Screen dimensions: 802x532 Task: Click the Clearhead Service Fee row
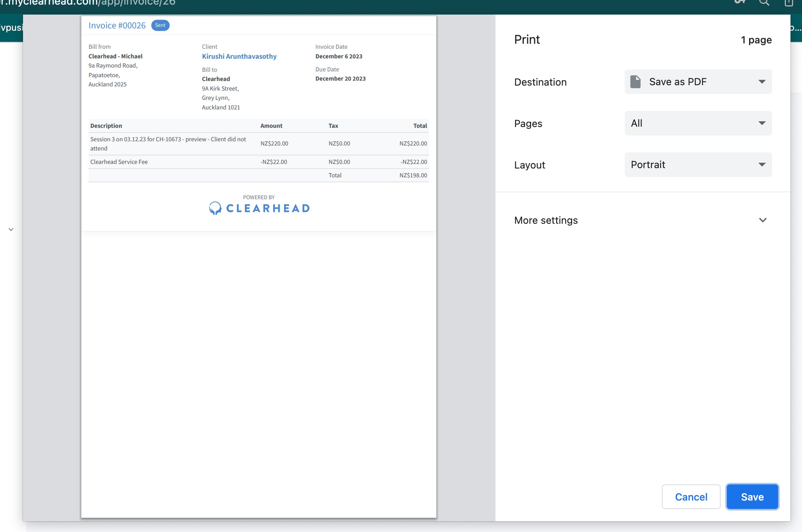pyautogui.click(x=119, y=162)
